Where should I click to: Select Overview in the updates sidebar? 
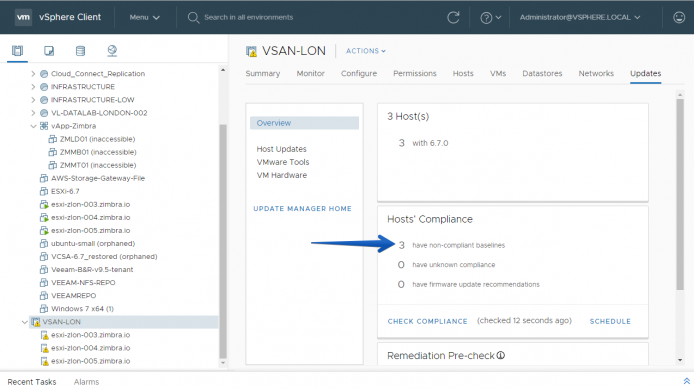point(304,123)
